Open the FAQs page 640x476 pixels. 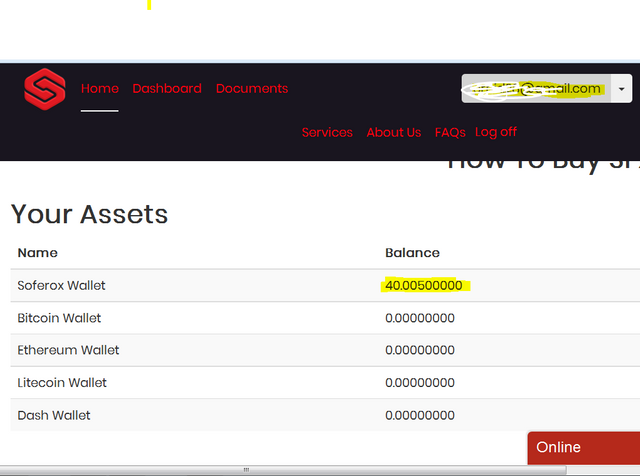click(450, 132)
